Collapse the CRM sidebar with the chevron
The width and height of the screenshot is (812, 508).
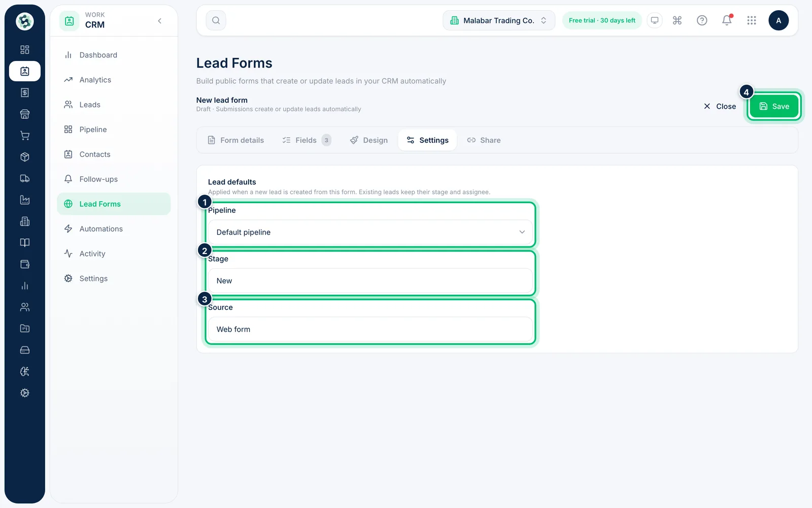(160, 21)
